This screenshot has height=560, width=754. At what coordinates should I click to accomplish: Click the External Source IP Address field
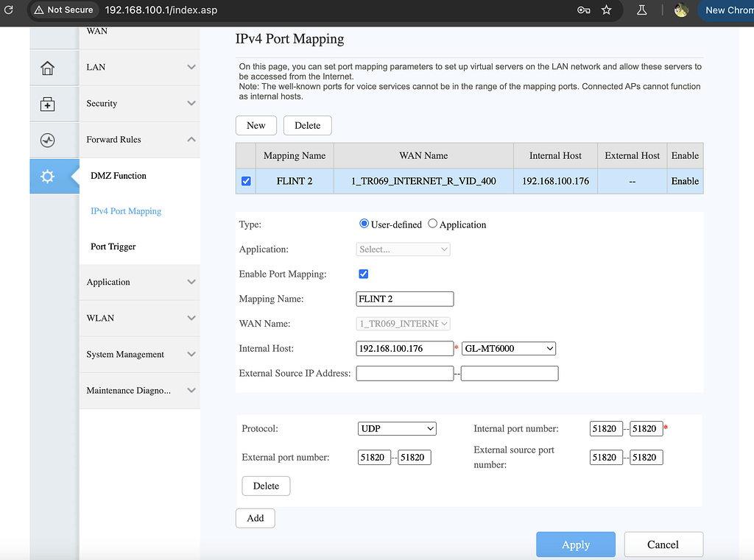pos(404,373)
